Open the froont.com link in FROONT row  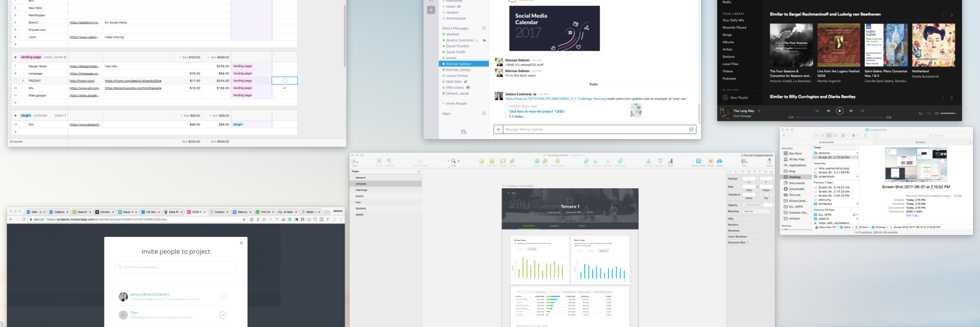click(x=82, y=81)
